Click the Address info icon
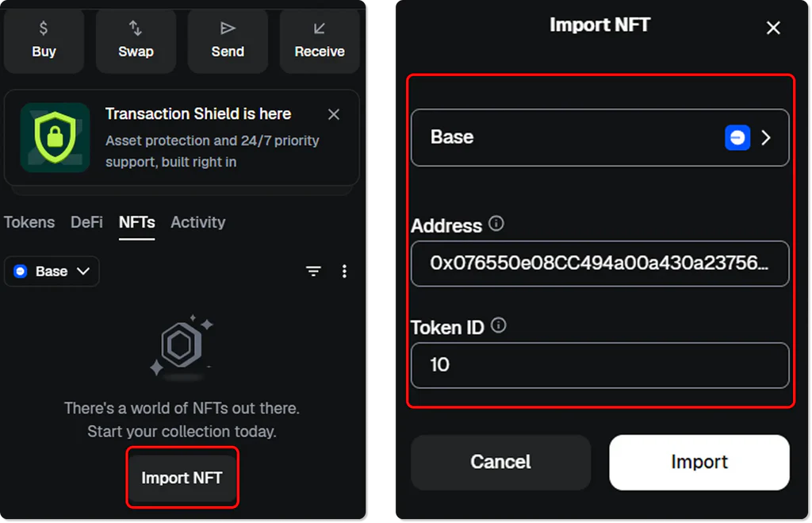The height and width of the screenshot is (523, 812). pos(496,224)
